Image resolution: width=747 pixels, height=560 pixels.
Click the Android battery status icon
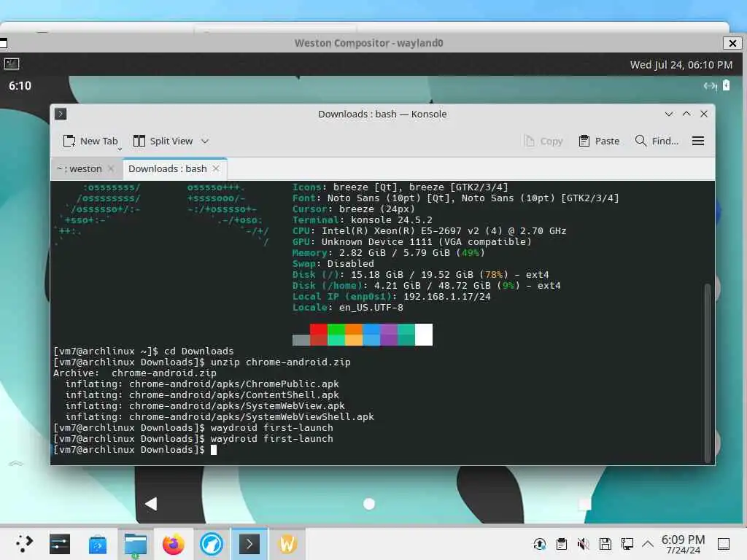726,85
